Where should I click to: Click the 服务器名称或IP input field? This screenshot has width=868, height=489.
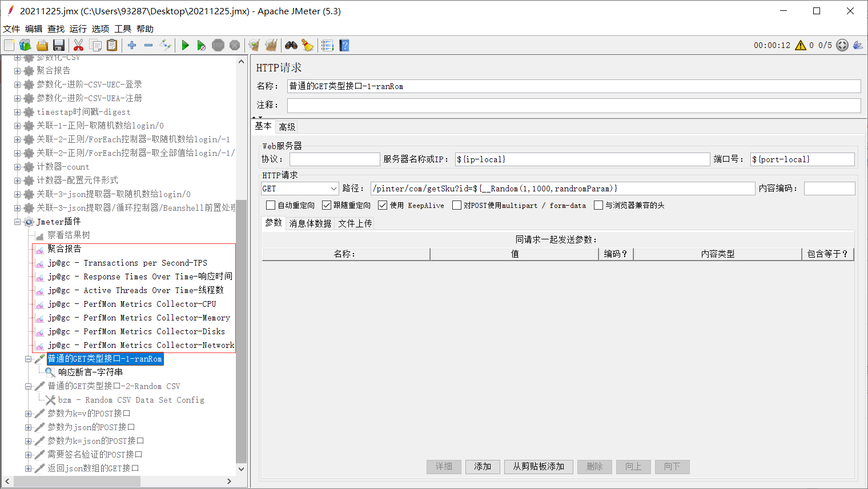point(582,159)
